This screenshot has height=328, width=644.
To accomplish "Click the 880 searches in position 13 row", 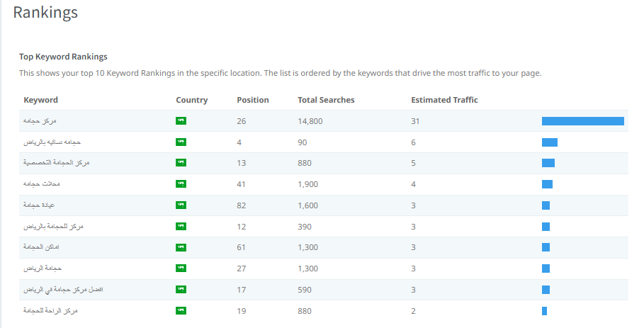I will tap(305, 163).
